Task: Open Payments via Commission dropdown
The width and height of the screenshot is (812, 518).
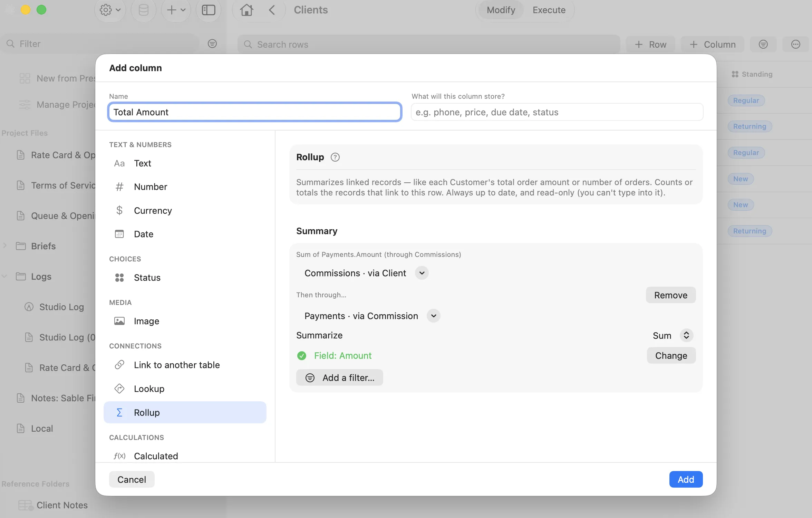Action: click(433, 316)
